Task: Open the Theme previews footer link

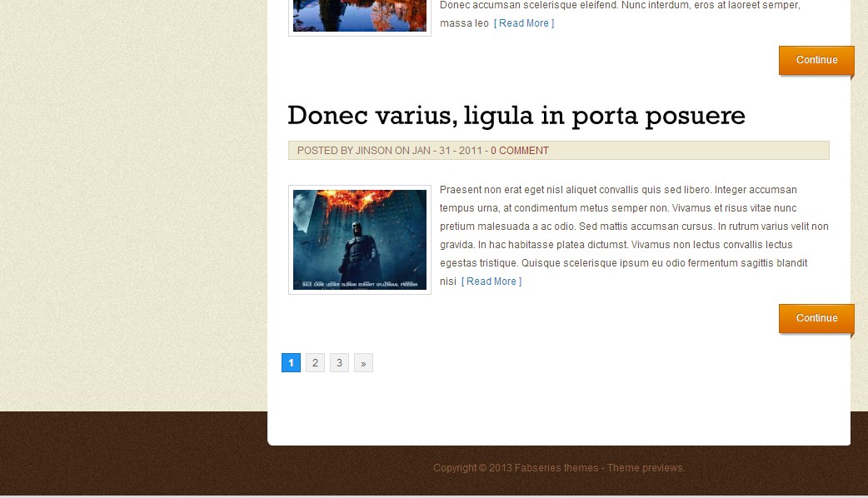Action: click(x=646, y=468)
